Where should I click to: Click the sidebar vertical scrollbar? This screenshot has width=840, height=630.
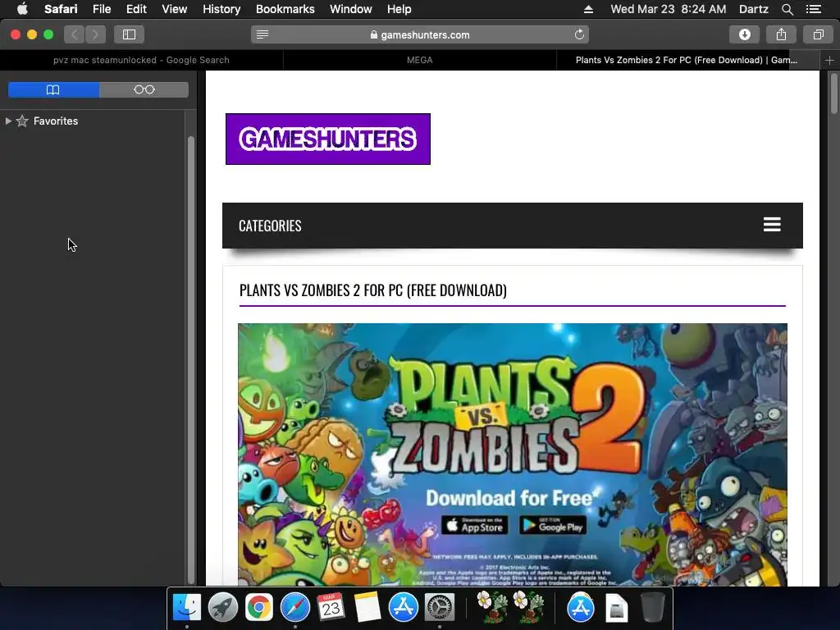190,359
